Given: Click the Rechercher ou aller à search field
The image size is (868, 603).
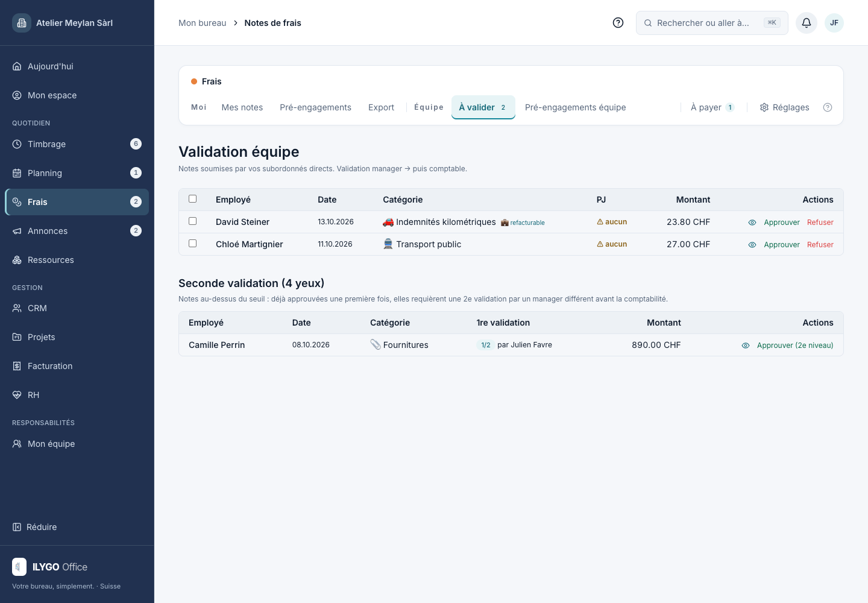Looking at the screenshot, I should pyautogui.click(x=712, y=23).
